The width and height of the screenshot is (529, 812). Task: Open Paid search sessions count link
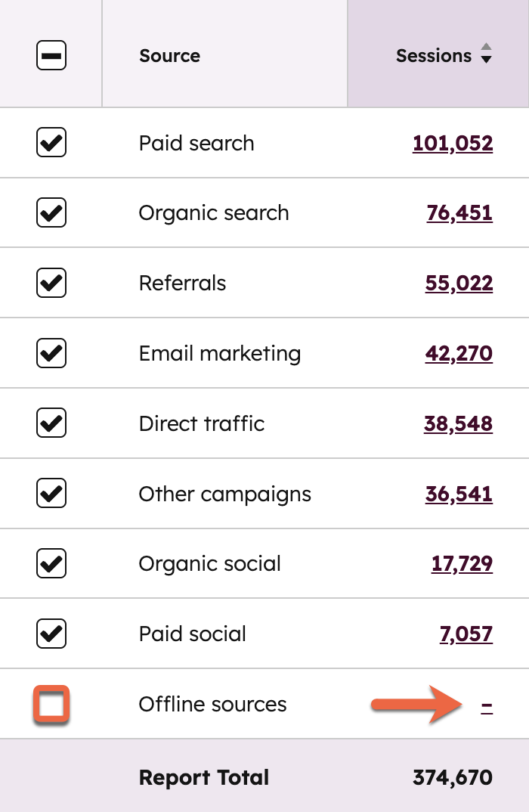point(453,142)
